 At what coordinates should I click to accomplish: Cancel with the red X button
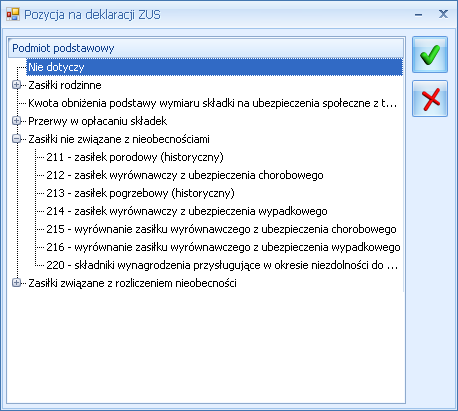click(430, 99)
